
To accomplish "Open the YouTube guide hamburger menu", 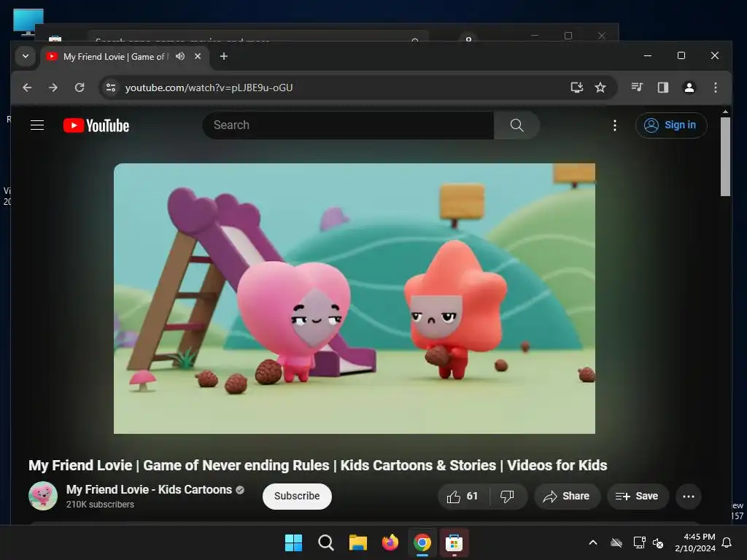I will (x=37, y=125).
